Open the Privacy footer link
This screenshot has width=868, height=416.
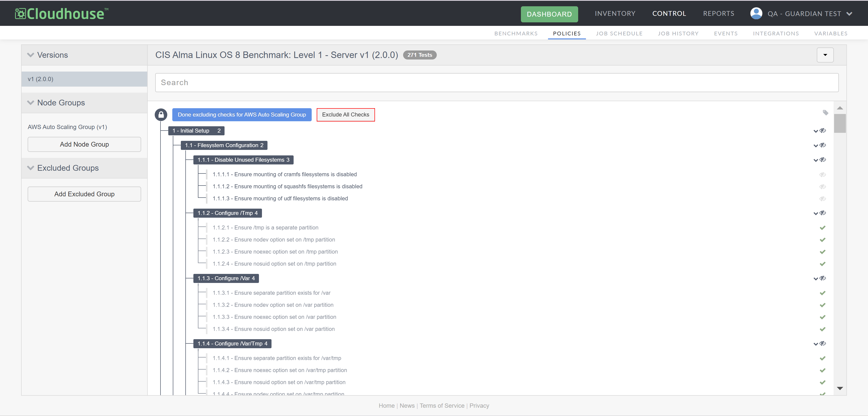click(x=479, y=405)
